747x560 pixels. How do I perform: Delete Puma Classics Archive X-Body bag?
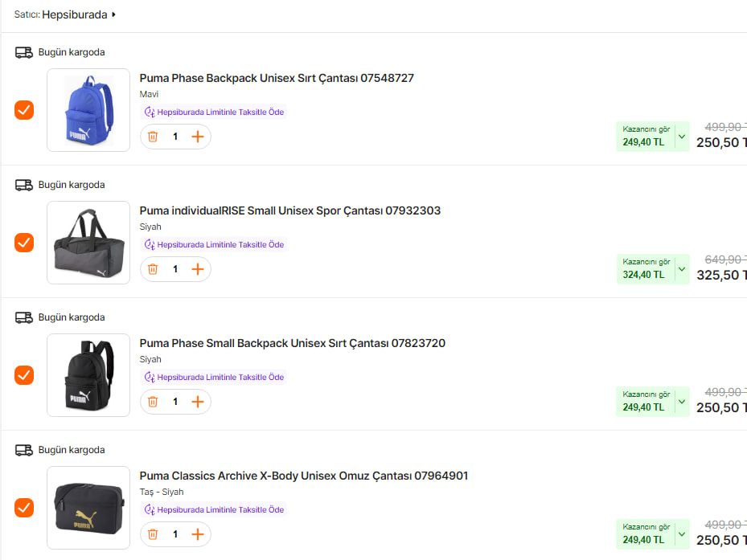(153, 534)
